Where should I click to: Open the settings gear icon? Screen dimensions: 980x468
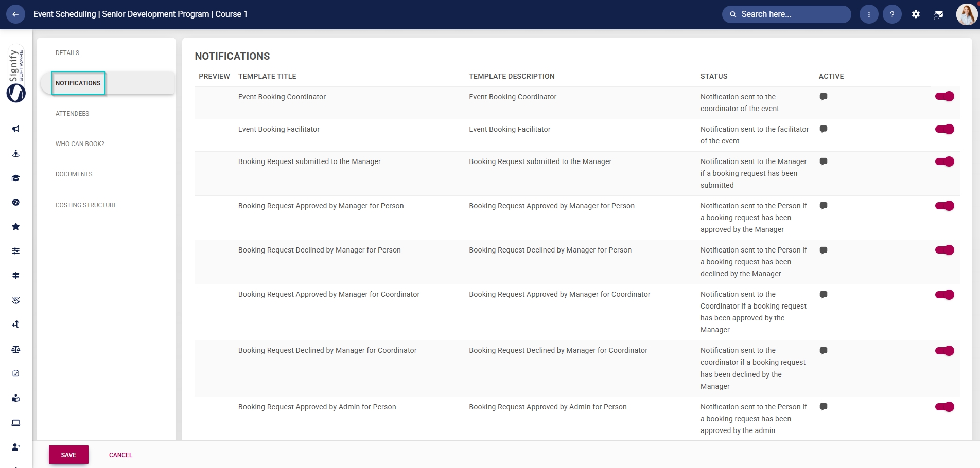(916, 14)
